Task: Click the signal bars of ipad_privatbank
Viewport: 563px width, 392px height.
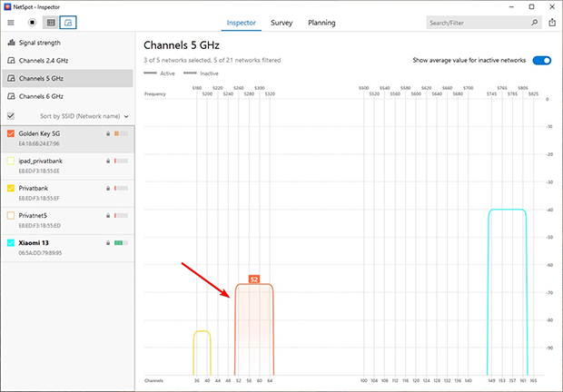Action: tap(121, 161)
